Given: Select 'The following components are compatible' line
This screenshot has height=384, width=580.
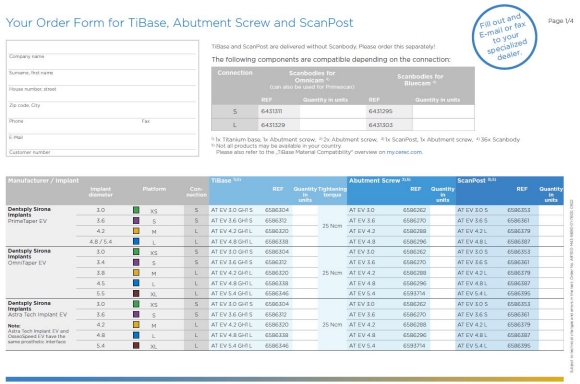Looking at the screenshot, I should click(331, 59).
